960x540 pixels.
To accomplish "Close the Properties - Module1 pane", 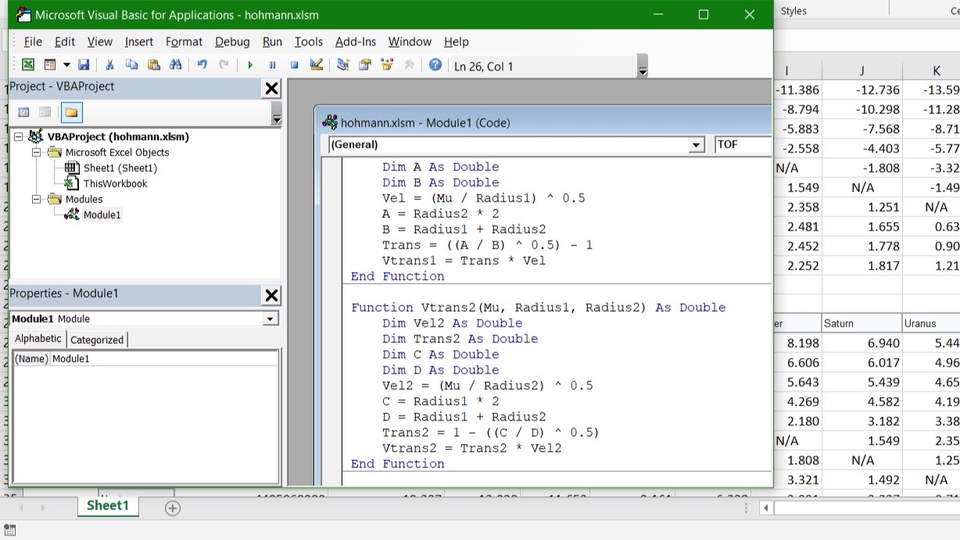I will [x=271, y=295].
